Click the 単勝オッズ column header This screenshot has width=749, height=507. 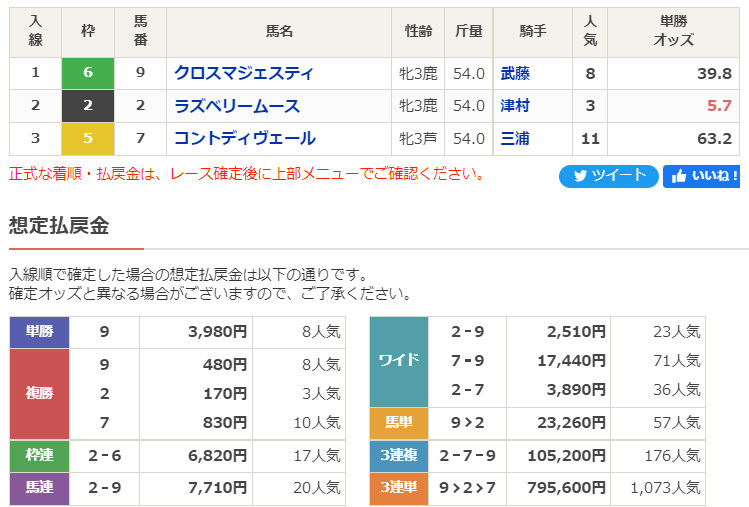click(x=674, y=32)
